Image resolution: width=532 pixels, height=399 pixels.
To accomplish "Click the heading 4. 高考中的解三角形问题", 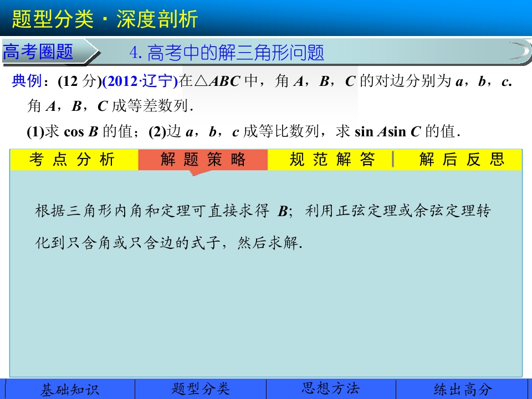I will [x=227, y=53].
